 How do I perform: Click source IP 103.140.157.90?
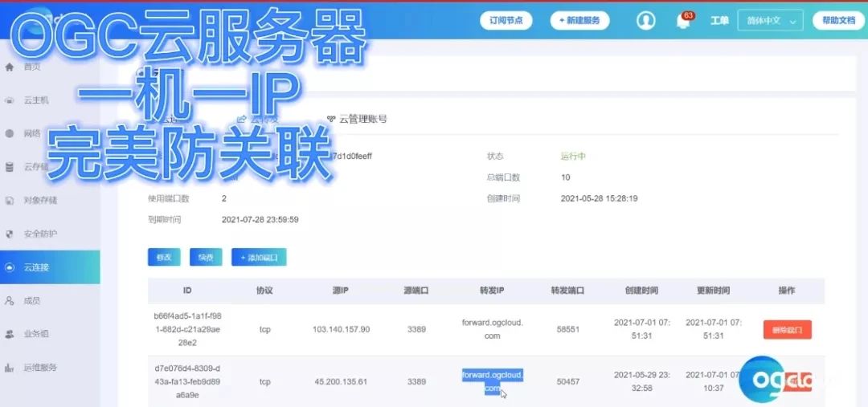tap(341, 330)
